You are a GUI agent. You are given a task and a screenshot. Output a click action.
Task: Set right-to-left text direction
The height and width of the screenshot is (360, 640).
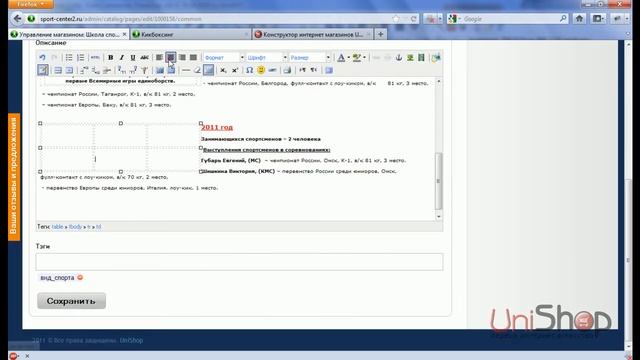[314, 70]
